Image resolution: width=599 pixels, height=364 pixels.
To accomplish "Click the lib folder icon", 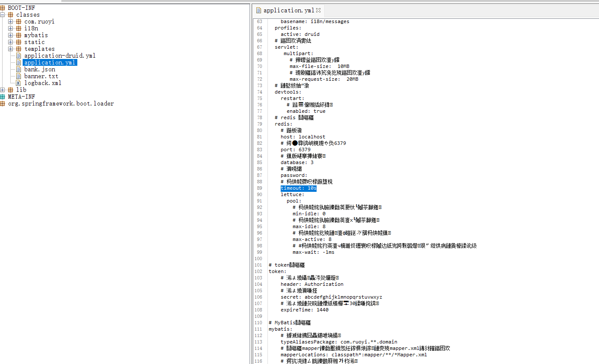I will (x=11, y=90).
